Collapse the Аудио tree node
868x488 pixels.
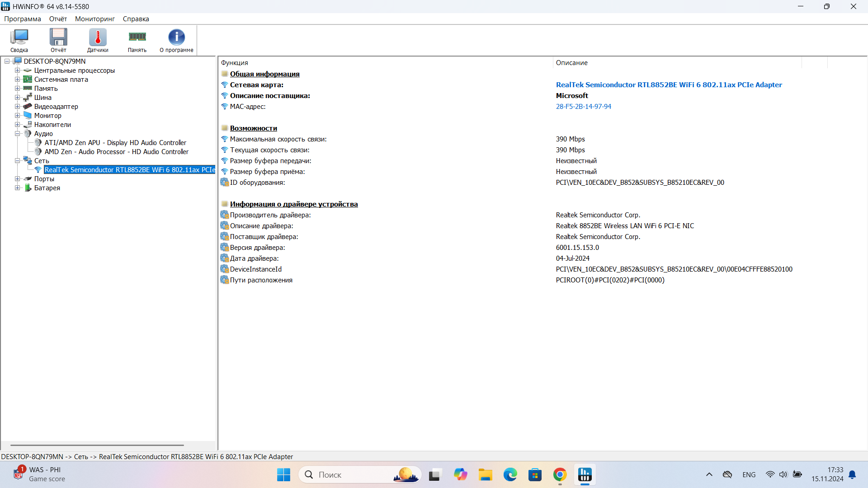[17, 134]
